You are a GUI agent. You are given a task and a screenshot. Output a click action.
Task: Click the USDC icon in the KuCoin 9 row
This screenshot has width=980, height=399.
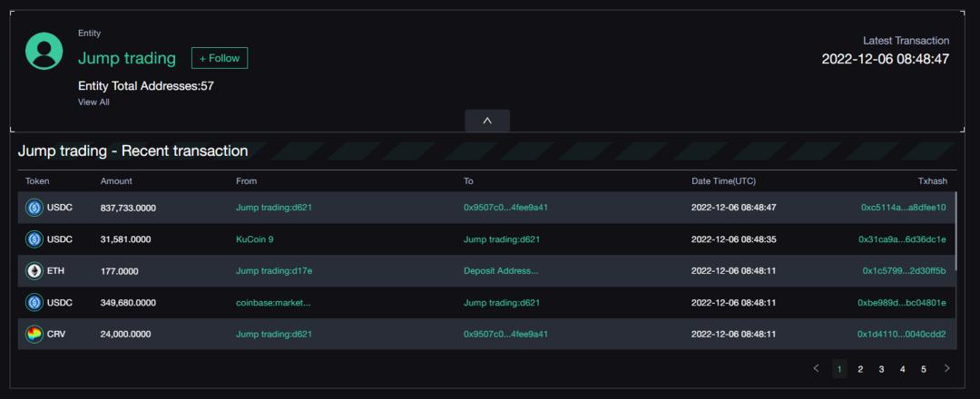tap(34, 239)
